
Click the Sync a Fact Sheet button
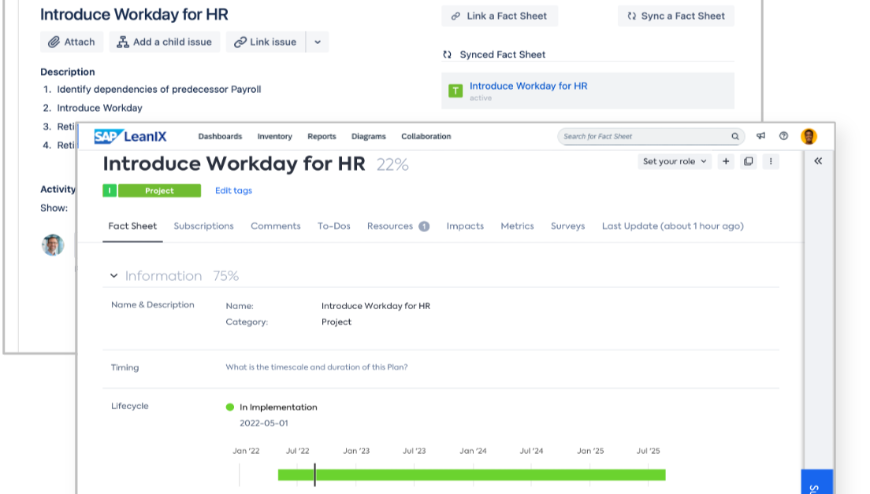click(676, 16)
